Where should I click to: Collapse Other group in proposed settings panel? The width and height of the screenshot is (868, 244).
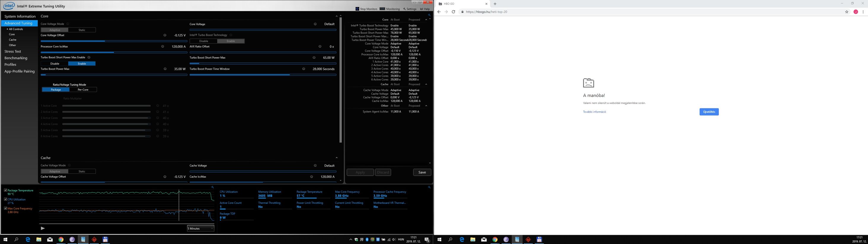pos(426,106)
